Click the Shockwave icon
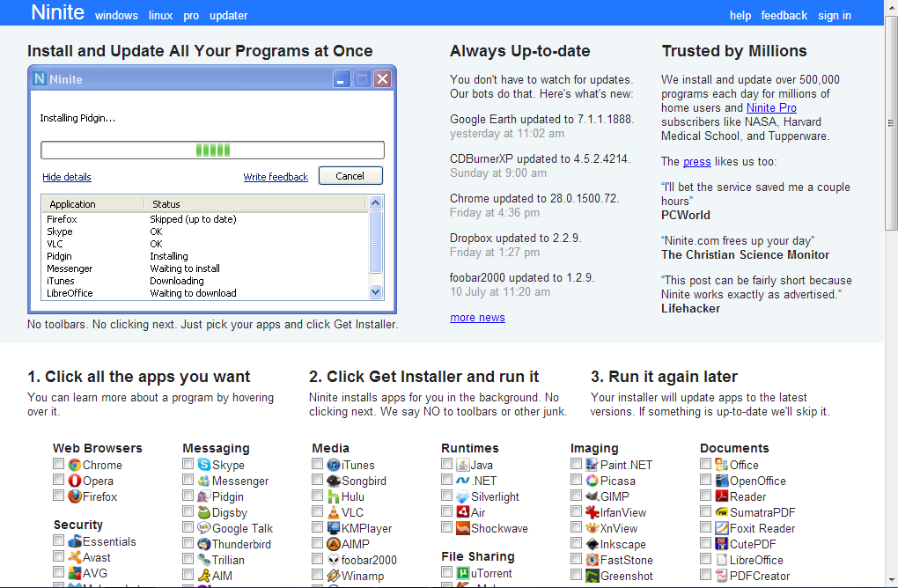 (463, 528)
